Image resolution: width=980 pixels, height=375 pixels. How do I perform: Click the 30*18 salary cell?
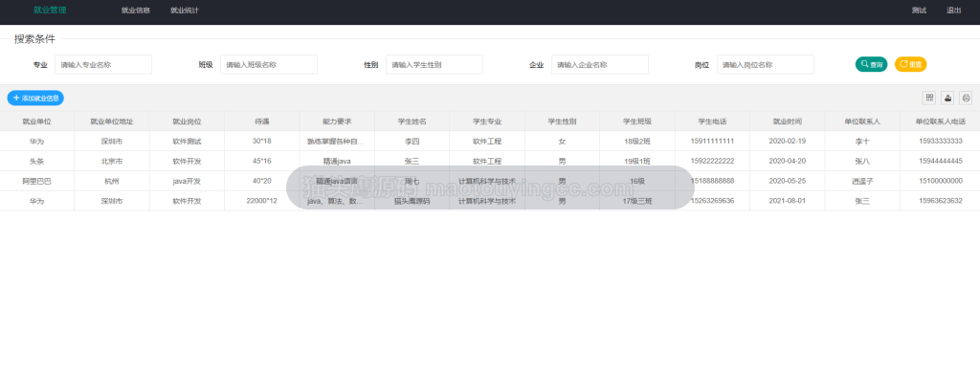click(262, 142)
